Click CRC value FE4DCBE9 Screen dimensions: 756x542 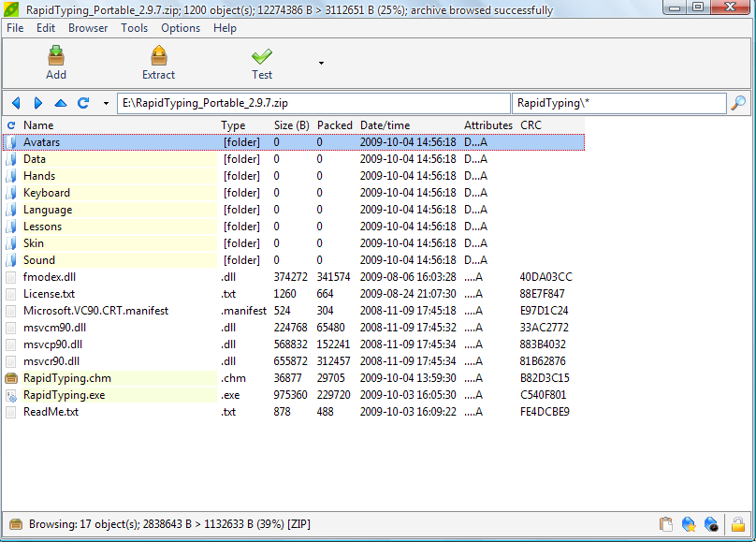point(545,412)
